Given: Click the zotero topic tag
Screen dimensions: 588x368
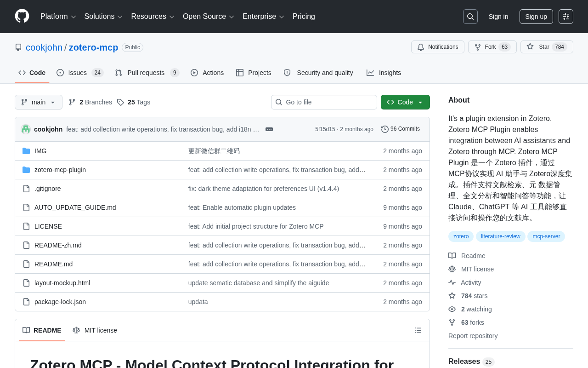Looking at the screenshot, I should [461, 236].
